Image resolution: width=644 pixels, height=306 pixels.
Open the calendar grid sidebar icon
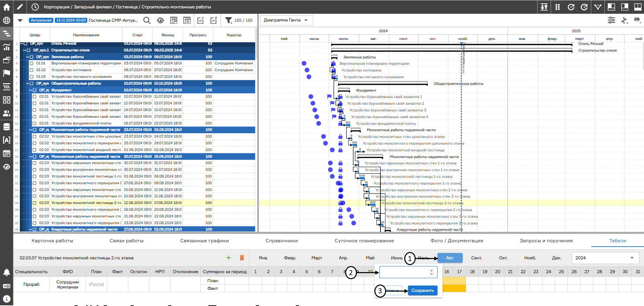click(6, 154)
